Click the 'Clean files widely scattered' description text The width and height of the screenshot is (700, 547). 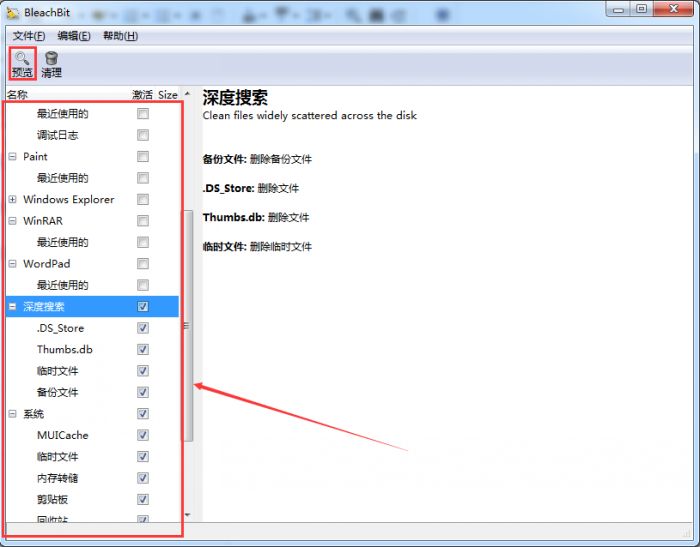(x=309, y=116)
